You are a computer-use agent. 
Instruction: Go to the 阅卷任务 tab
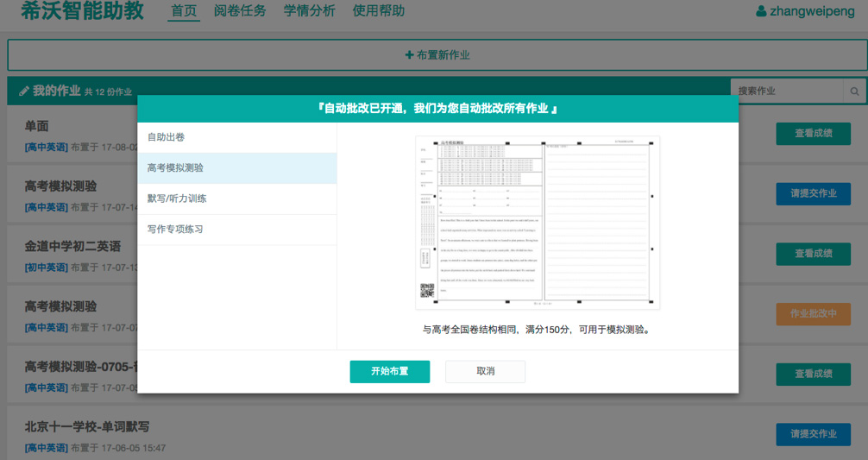(240, 11)
